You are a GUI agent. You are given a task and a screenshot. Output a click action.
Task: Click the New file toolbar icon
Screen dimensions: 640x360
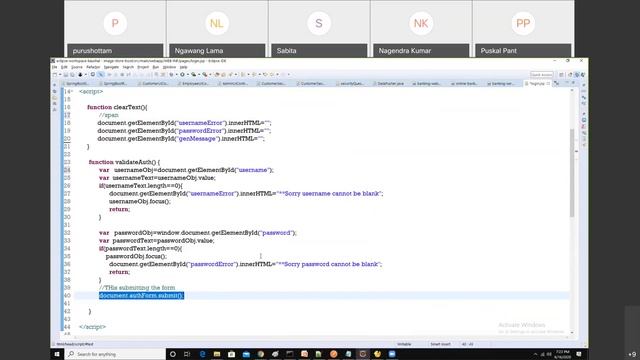(55, 75)
